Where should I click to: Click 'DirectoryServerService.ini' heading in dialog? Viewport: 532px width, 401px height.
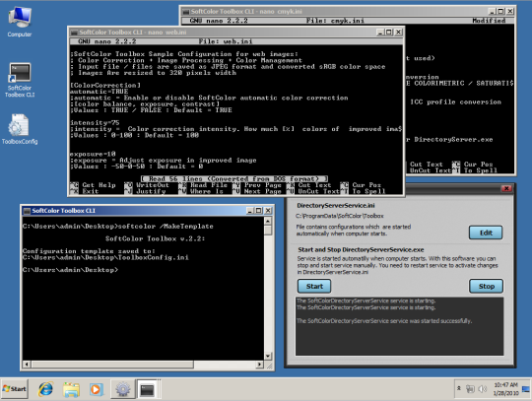coord(336,205)
